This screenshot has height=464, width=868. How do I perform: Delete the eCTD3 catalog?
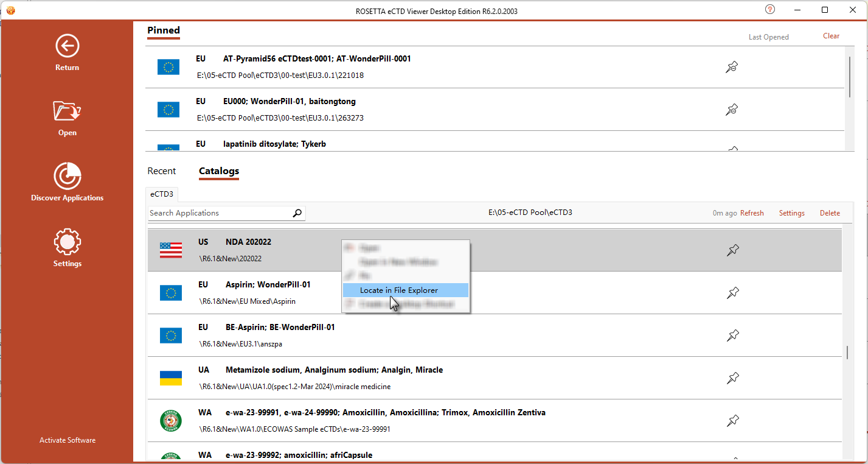tap(830, 213)
